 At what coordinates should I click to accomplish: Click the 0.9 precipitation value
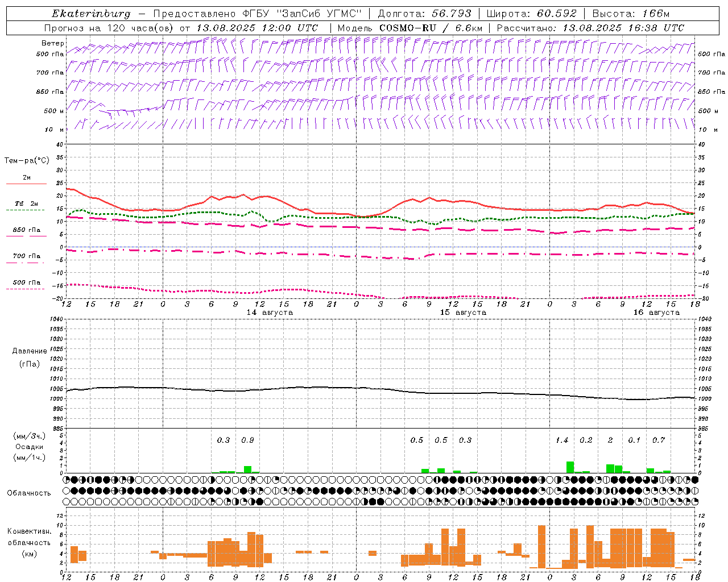click(x=247, y=440)
